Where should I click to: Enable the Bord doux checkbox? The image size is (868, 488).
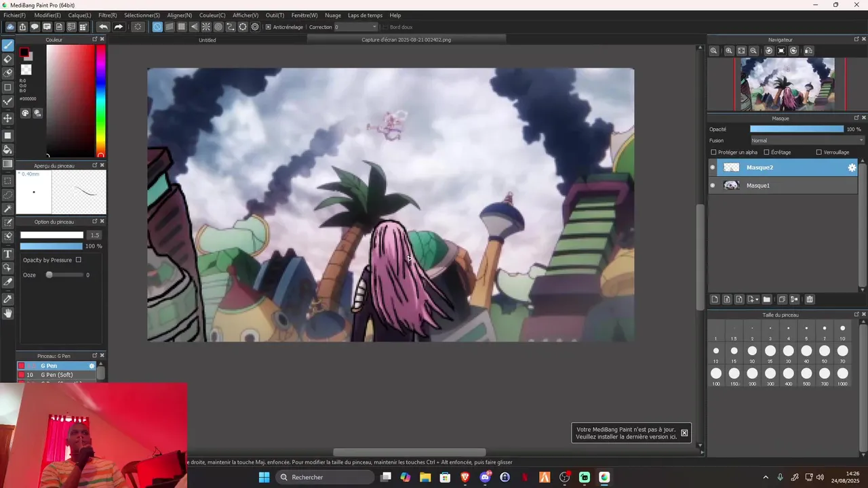[x=385, y=27]
